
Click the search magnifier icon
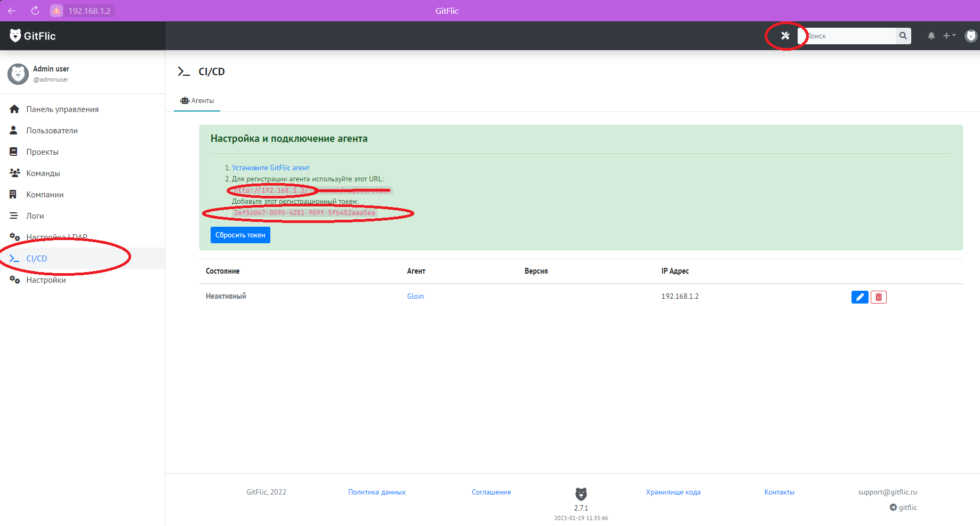pos(903,36)
